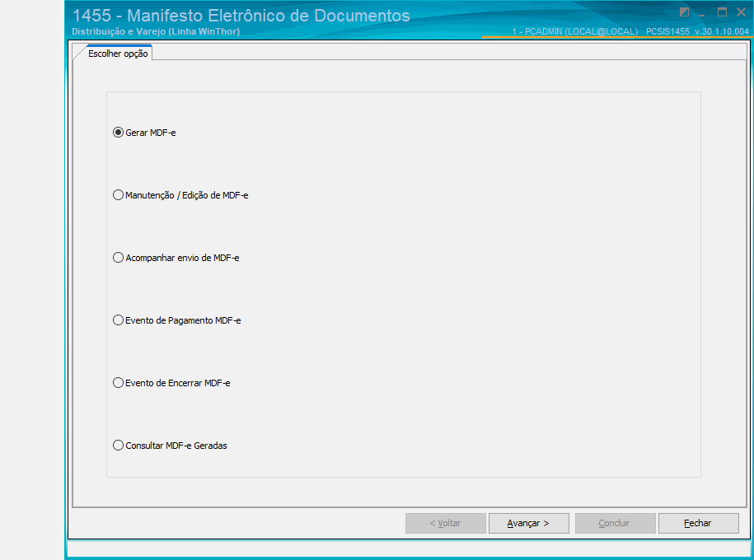Close the 1455 Manifesto window

741,12
